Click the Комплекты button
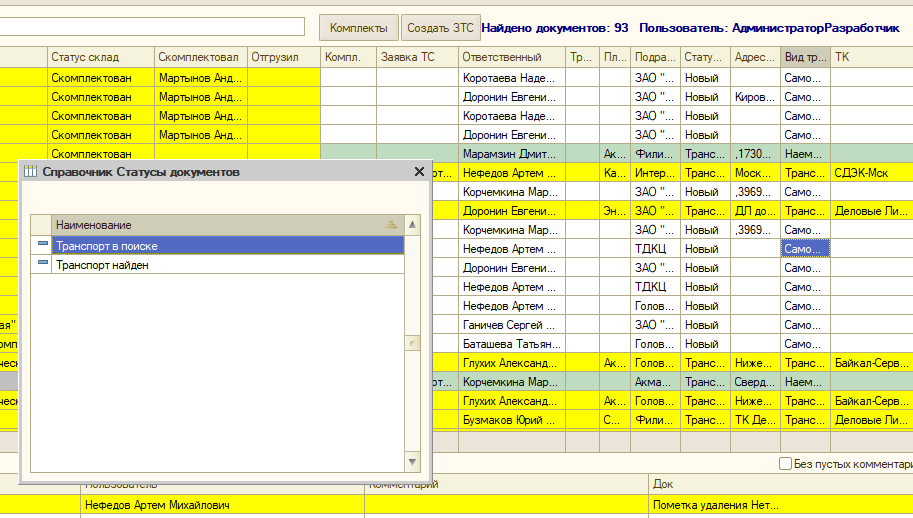Viewport: 913px width, 518px height. tap(359, 28)
